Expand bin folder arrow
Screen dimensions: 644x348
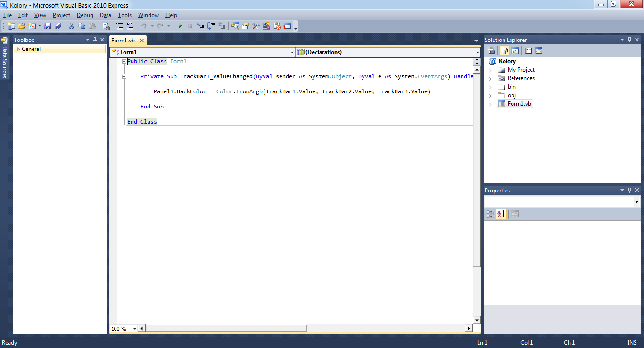click(490, 87)
